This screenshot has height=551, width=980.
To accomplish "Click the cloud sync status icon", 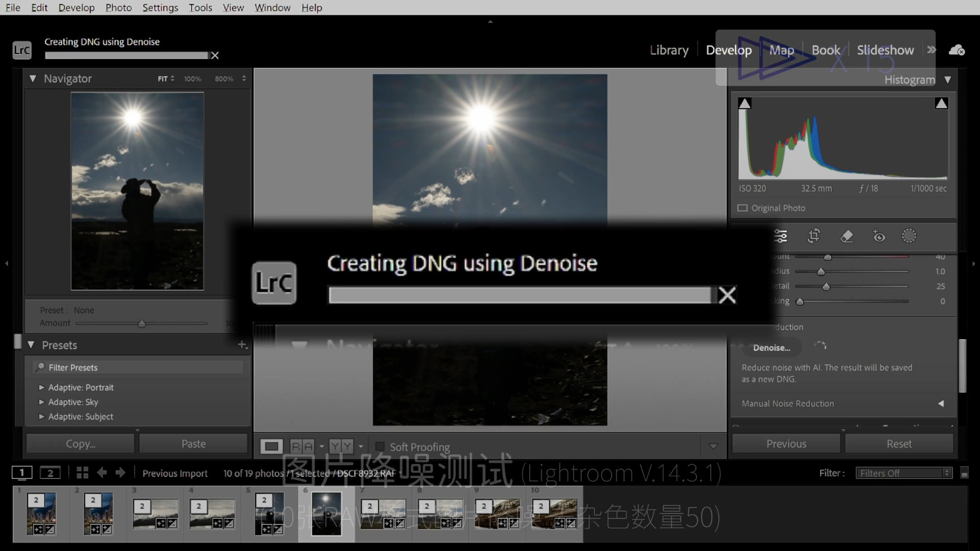I will point(957,50).
